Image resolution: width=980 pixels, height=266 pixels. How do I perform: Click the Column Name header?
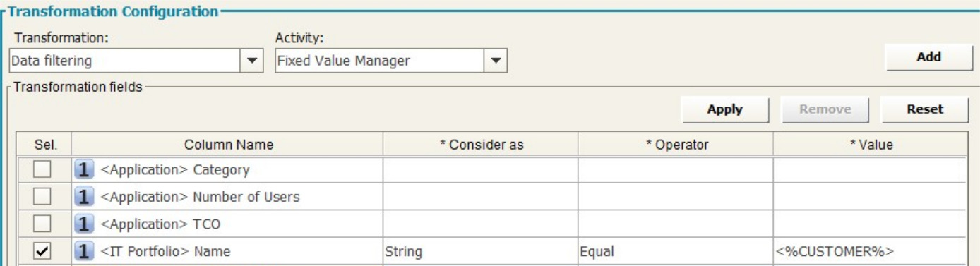point(227,145)
